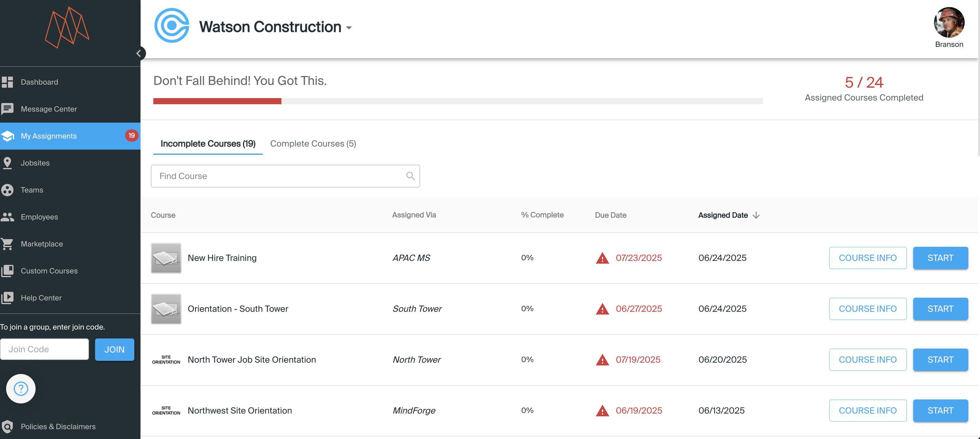
Task: Select the Teams icon in sidebar
Action: 7,190
